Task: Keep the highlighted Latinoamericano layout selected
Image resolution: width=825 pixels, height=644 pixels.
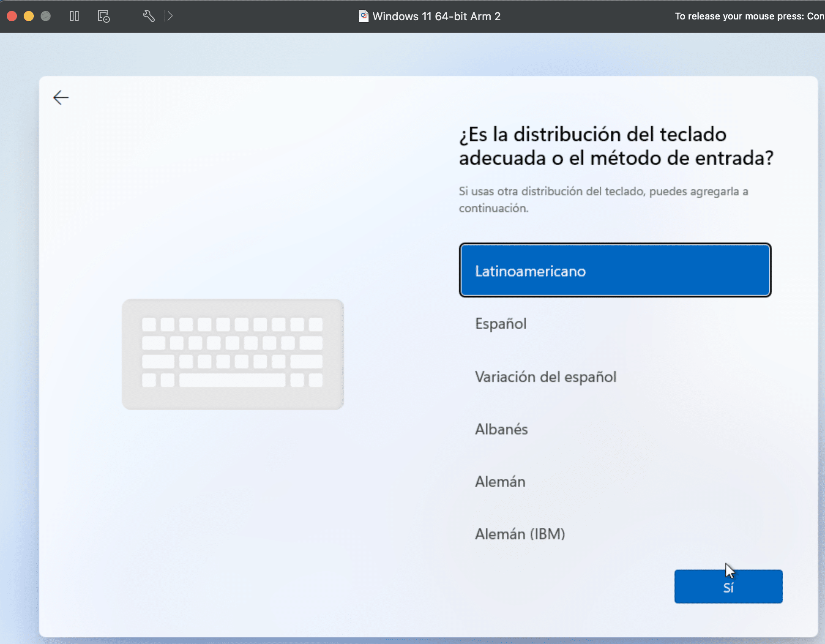Action: [x=615, y=270]
